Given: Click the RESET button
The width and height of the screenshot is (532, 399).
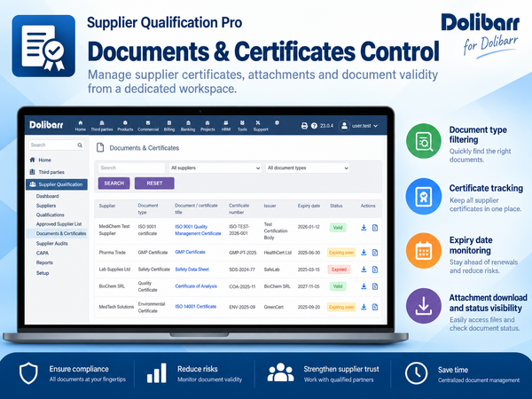Looking at the screenshot, I should point(154,184).
